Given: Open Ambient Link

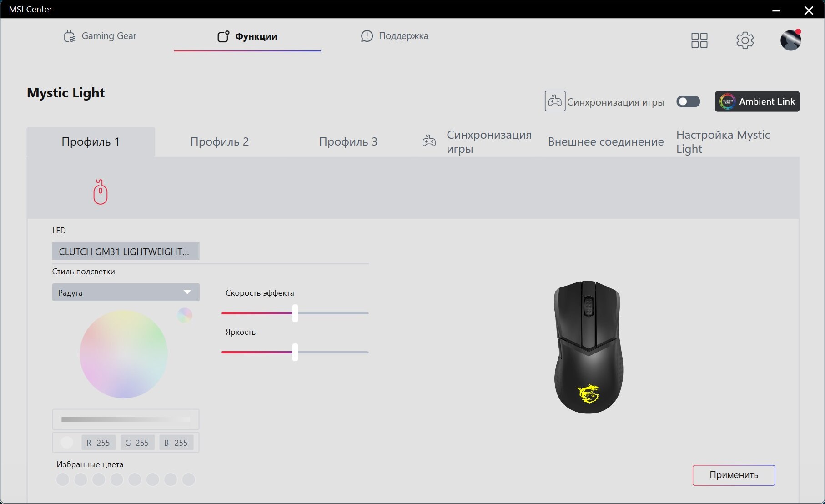Looking at the screenshot, I should click(757, 101).
